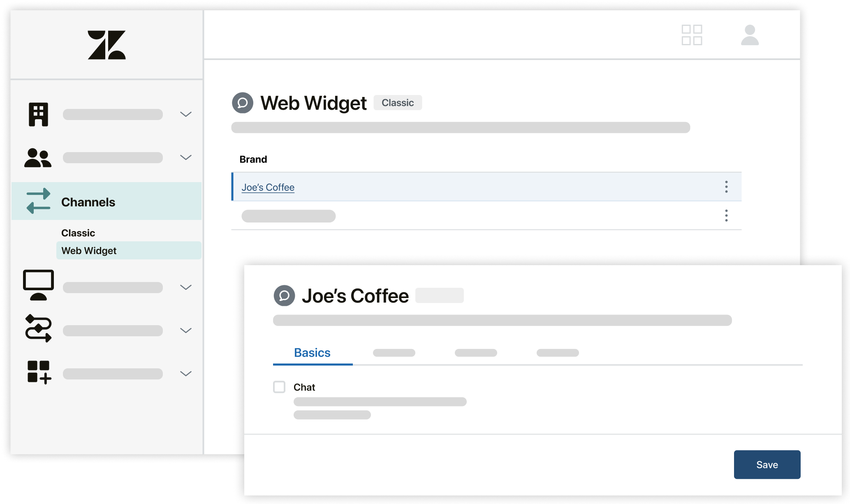Select the Channels arrow icon
This screenshot has width=850, height=504.
37,201
